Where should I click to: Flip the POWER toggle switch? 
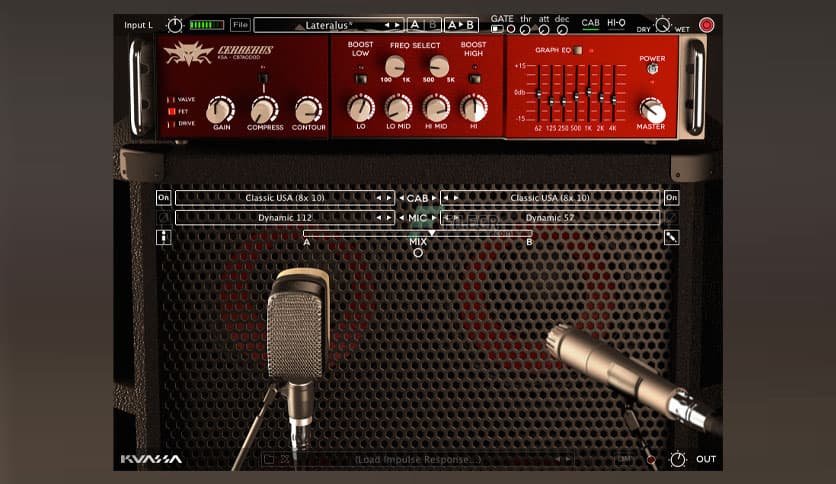point(652,69)
